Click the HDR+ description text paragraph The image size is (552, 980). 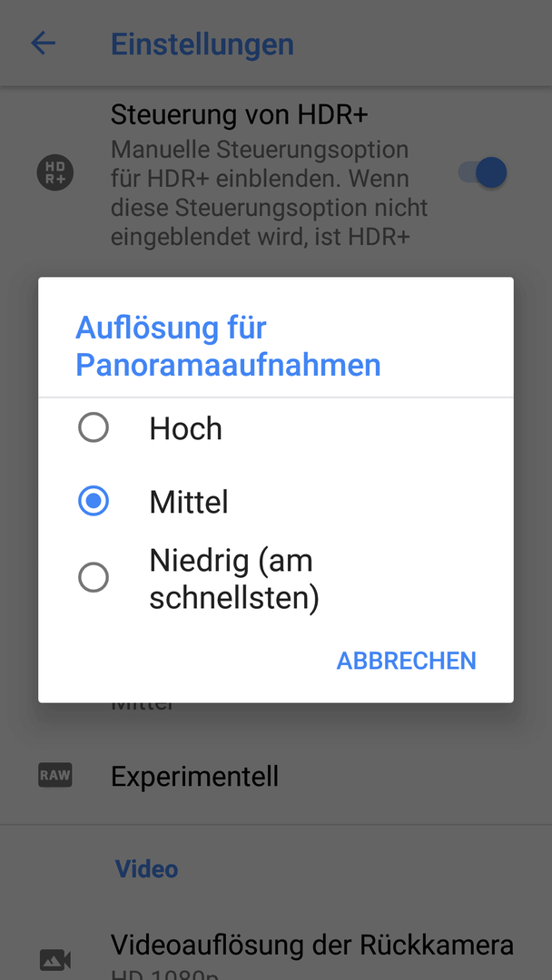click(270, 194)
